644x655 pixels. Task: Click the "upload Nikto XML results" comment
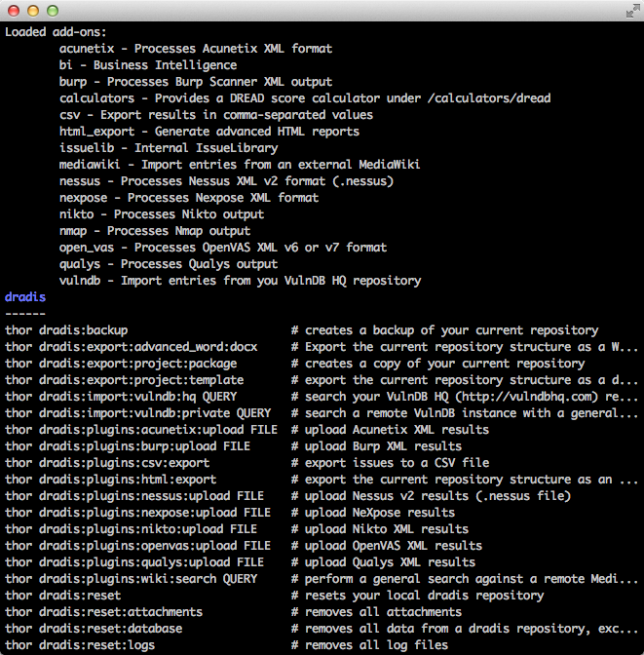tap(380, 529)
